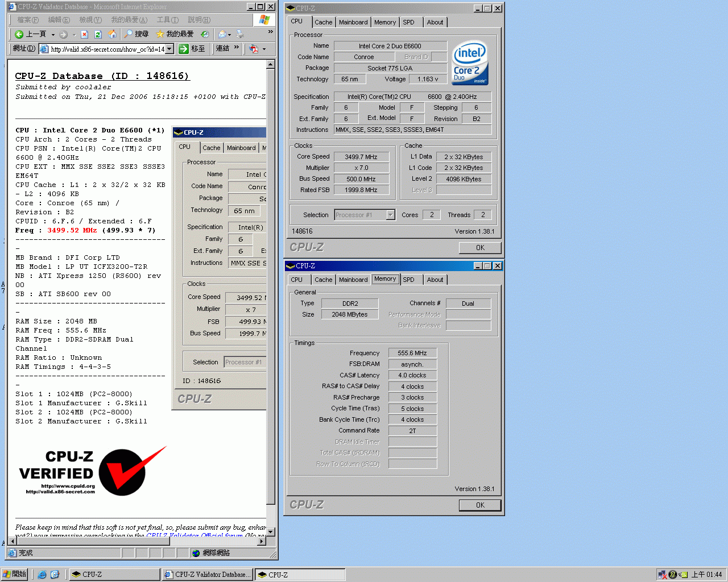Click OK in lower CPU-Z Memory window
Screen dimensions: 728x582
tap(480, 505)
